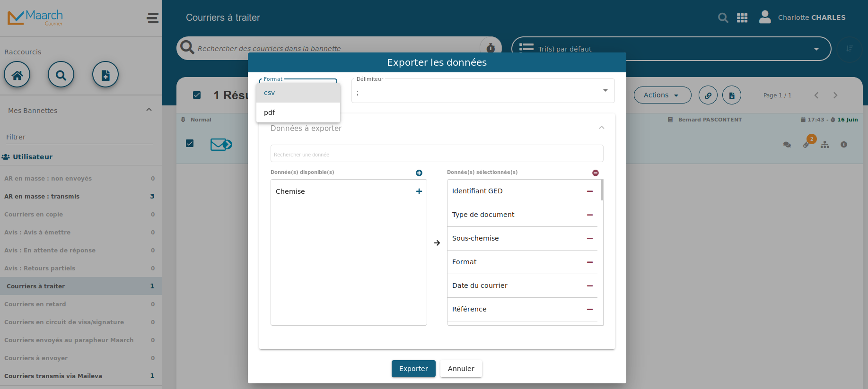This screenshot has width=868, height=389.
Task: Open Courriers envoyés au parapheur Maarch basket
Action: pos(81,340)
